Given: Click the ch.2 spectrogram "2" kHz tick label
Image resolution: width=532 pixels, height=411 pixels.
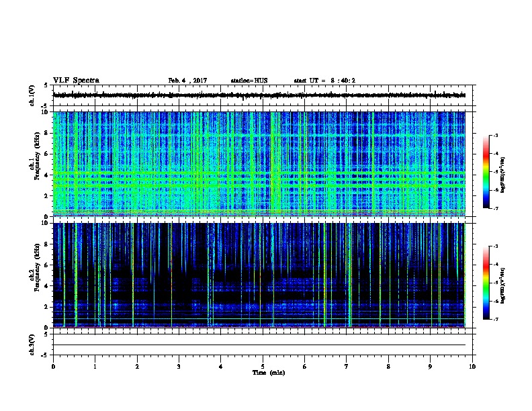Looking at the screenshot, I should pyautogui.click(x=47, y=307).
